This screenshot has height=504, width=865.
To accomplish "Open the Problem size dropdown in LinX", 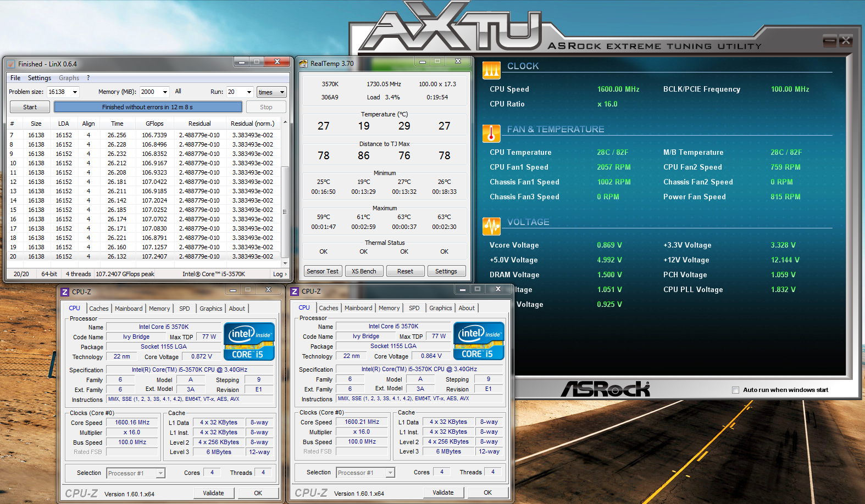I will point(75,92).
